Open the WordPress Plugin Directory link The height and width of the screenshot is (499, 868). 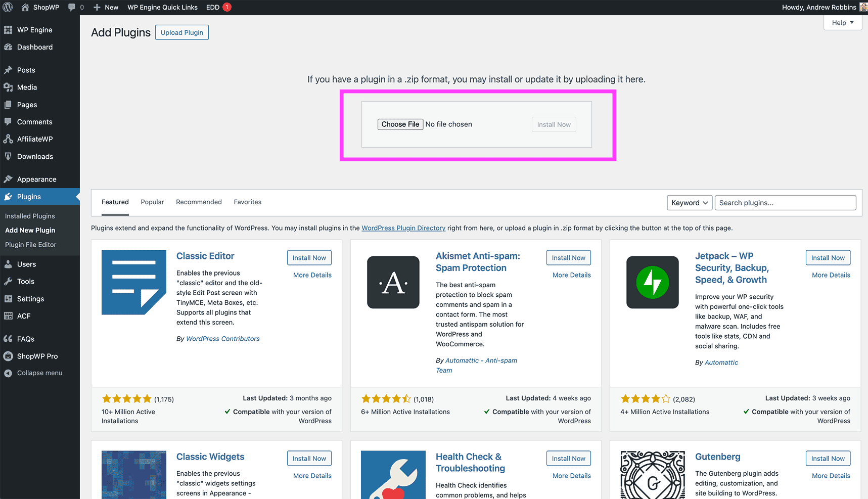tap(403, 228)
